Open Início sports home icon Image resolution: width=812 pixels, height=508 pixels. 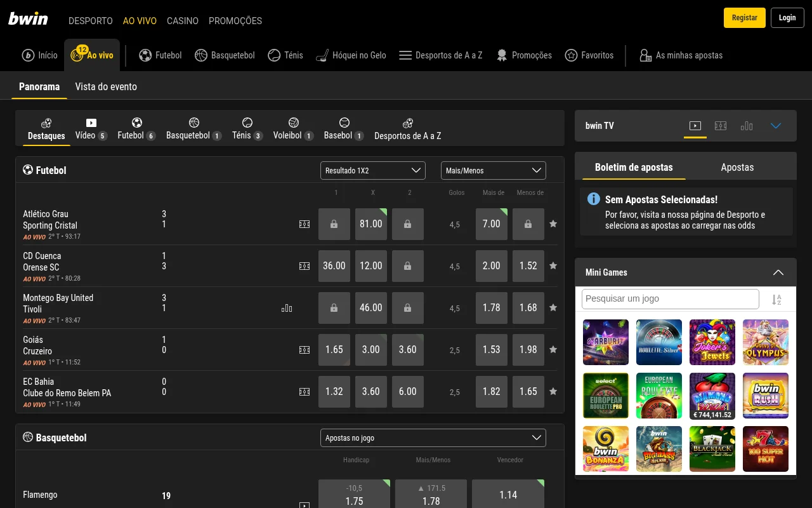tap(39, 55)
